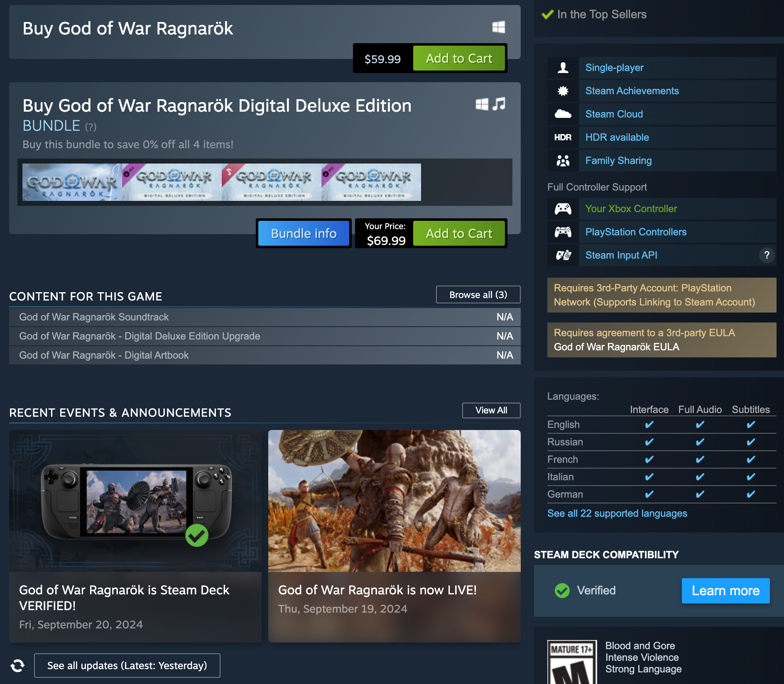Click the Xbox controller icon

[563, 209]
